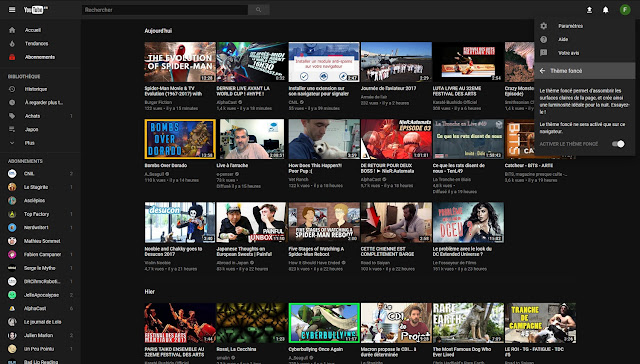640x364 pixels.
Task: Click the YouTube logo
Action: [36, 9]
